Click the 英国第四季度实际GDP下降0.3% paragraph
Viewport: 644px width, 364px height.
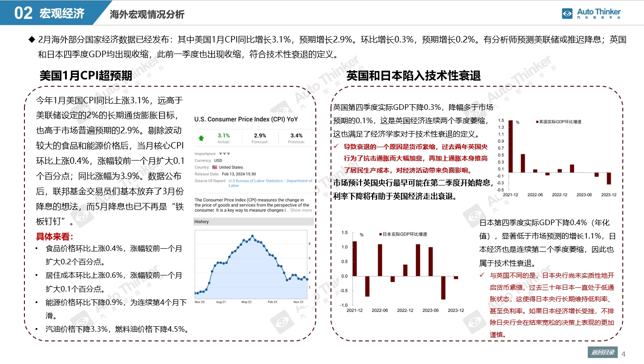coord(414,121)
